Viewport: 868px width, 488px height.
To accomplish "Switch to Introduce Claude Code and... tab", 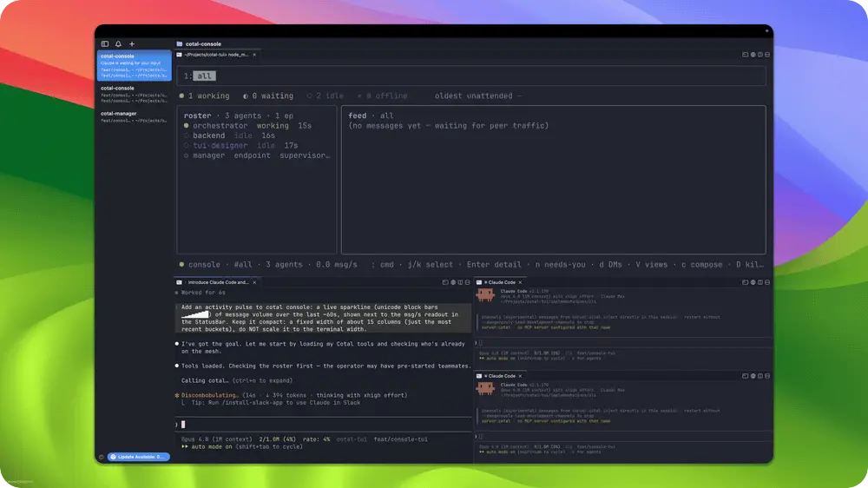I will click(x=217, y=282).
